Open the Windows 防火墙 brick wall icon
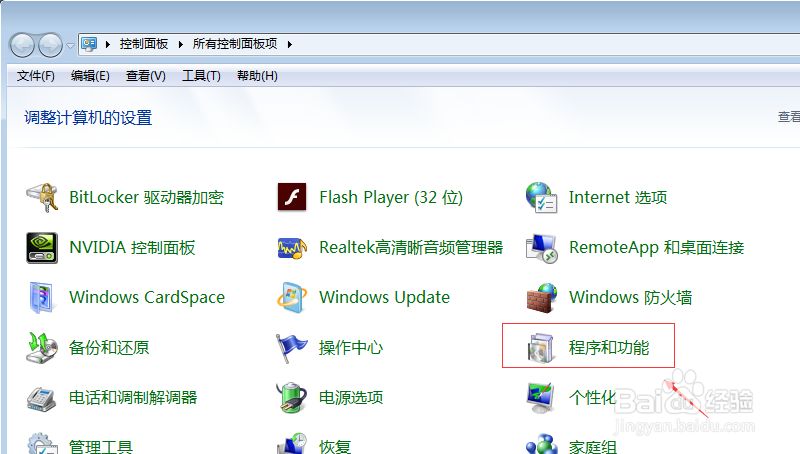800x454 pixels. tap(541, 298)
